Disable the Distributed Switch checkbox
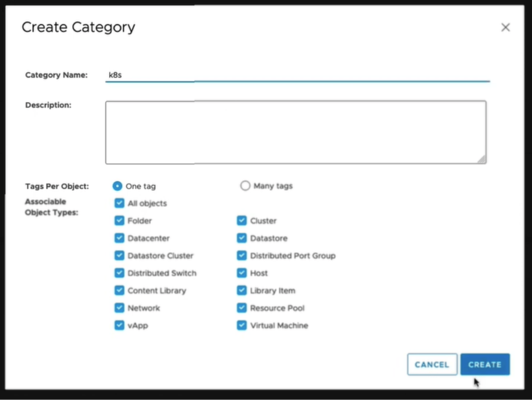 click(x=120, y=273)
